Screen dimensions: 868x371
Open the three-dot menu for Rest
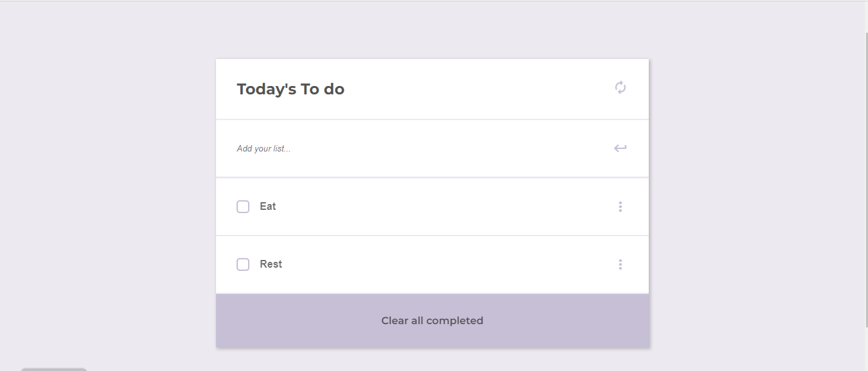click(620, 264)
